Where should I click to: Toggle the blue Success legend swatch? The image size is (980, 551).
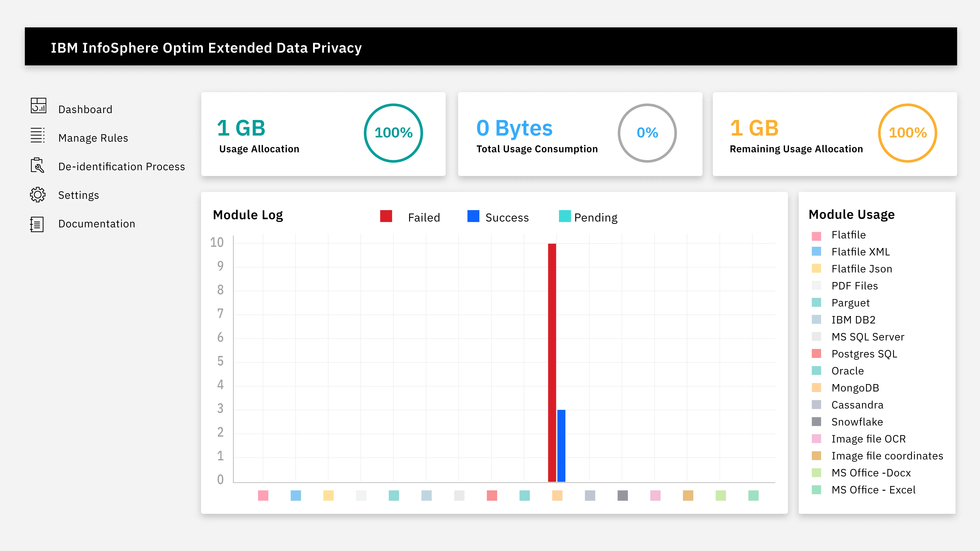(x=473, y=216)
